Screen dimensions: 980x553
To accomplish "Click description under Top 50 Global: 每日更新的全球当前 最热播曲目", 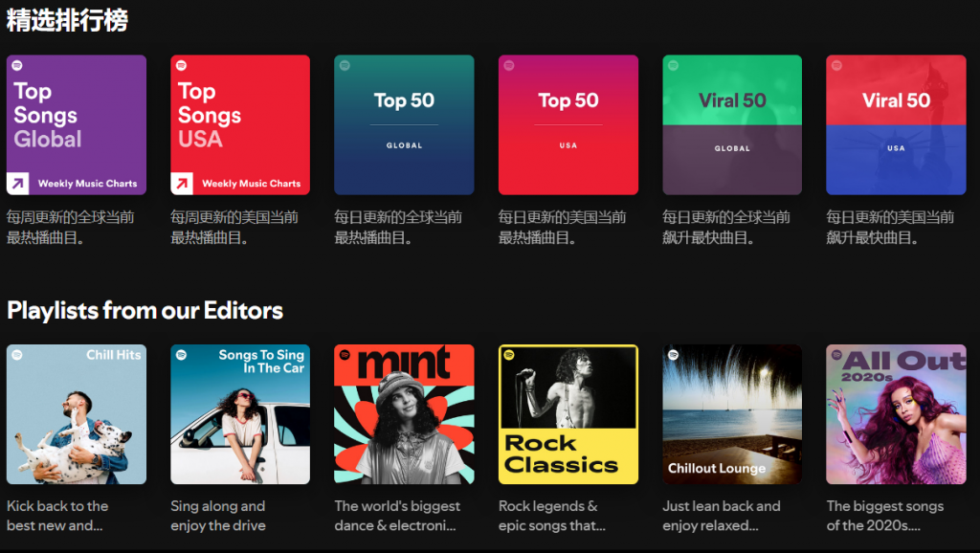I will pos(398,228).
